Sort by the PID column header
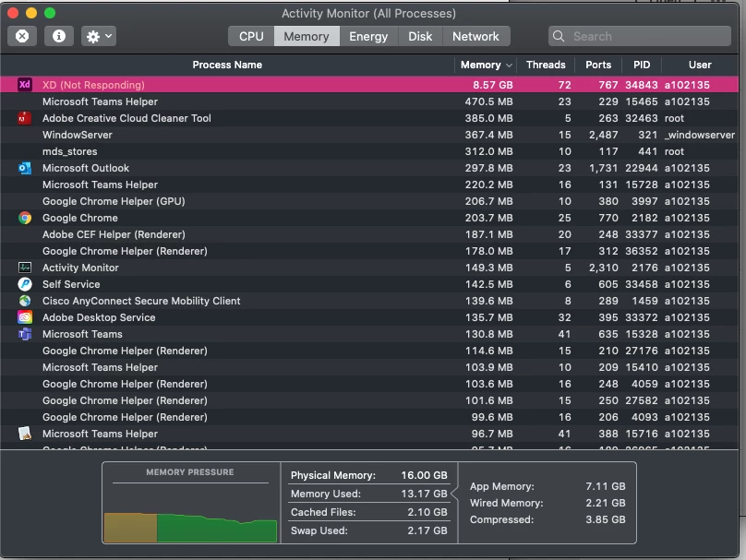Viewport: 746px width, 560px height. point(642,65)
